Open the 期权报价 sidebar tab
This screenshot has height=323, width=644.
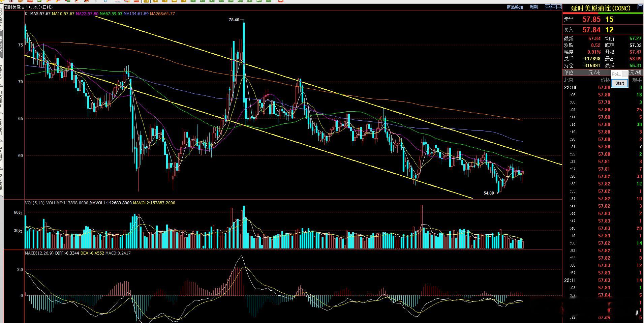2,99
